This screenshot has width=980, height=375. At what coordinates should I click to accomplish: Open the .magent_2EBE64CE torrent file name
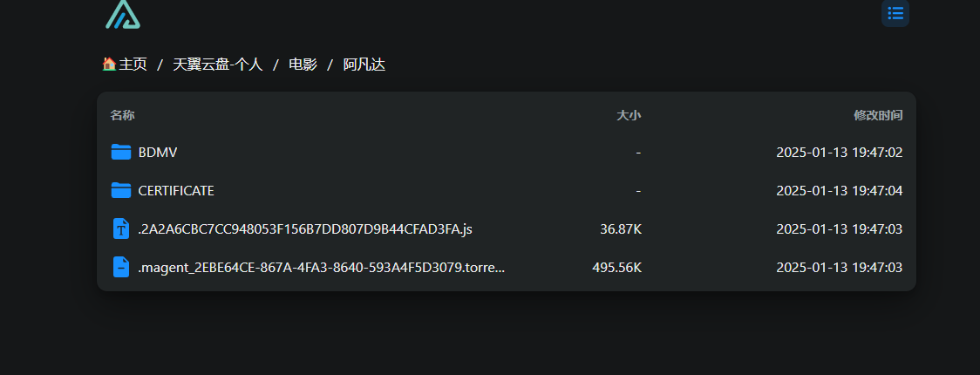(321, 268)
